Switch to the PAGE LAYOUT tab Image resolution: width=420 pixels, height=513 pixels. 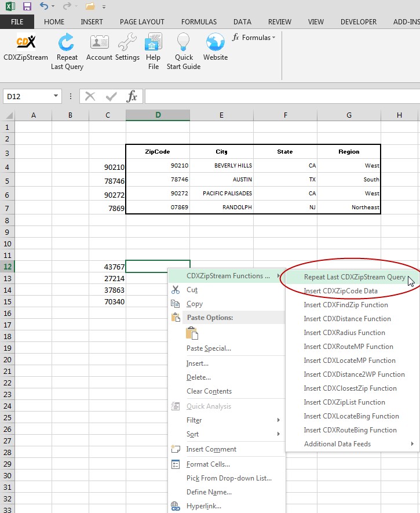tap(142, 22)
